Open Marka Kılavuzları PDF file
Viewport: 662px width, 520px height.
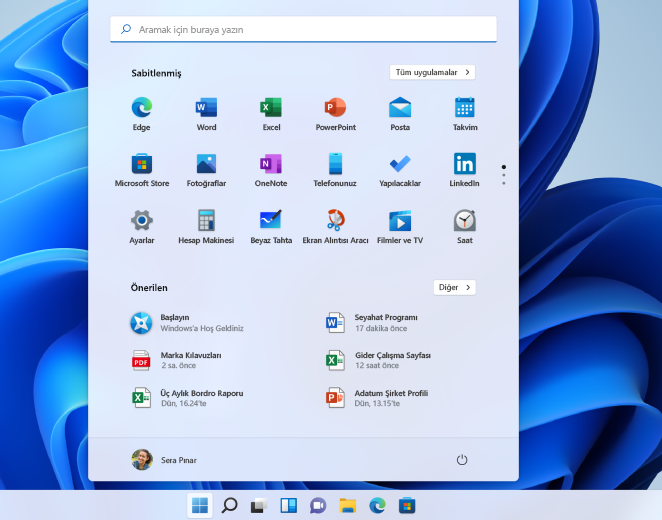point(190,360)
